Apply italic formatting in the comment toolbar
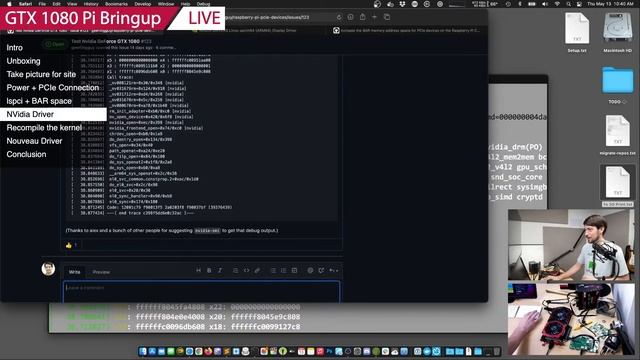640x360 pixels. pos(220,270)
